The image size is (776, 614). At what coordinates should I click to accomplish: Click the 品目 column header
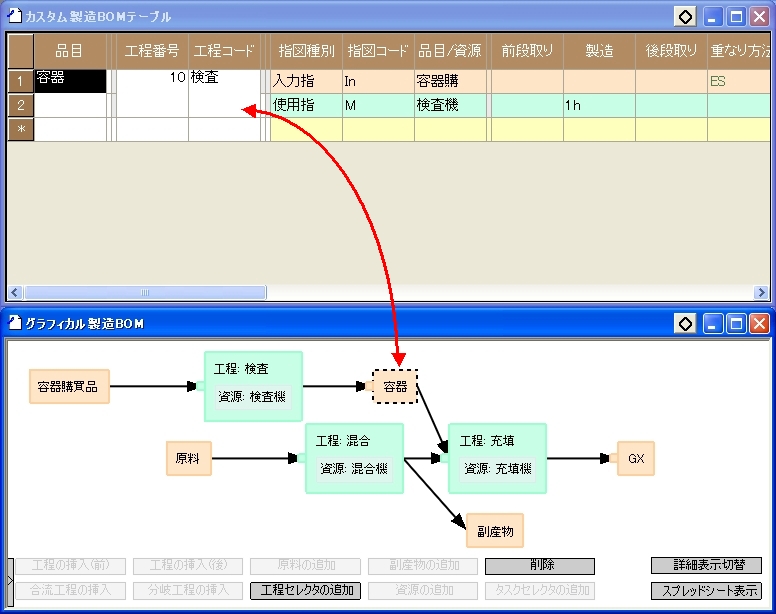tap(70, 51)
